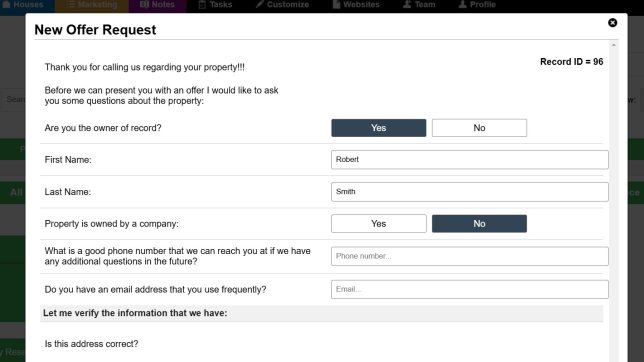Click the Team people icon
This screenshot has height=362, width=644.
[407, 5]
